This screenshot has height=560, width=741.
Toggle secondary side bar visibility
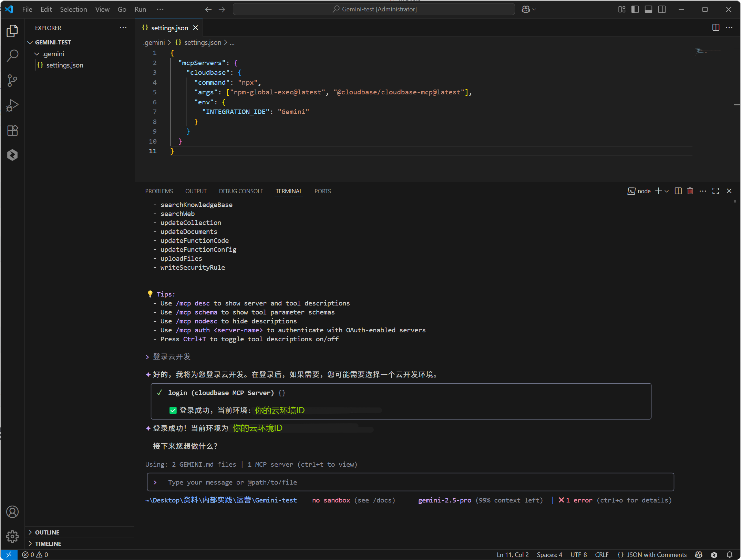(662, 9)
